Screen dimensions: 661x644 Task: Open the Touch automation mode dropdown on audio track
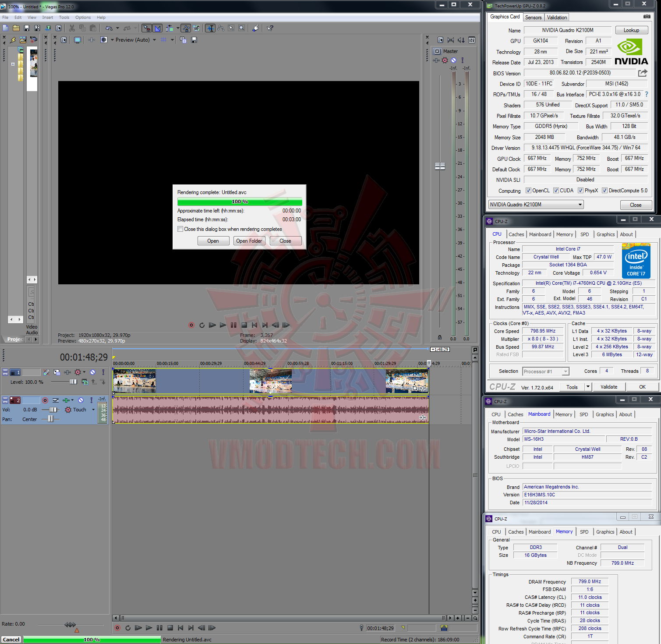[93, 410]
